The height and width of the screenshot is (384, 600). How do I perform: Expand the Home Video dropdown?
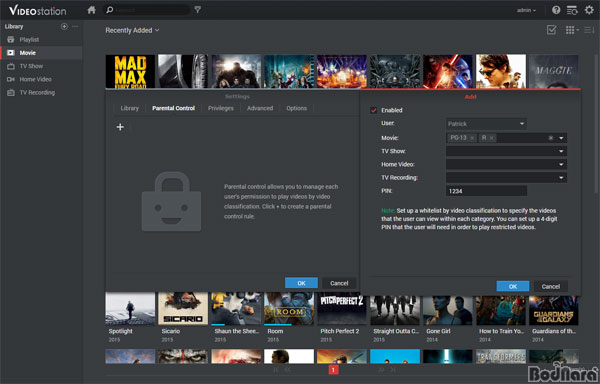561,164
